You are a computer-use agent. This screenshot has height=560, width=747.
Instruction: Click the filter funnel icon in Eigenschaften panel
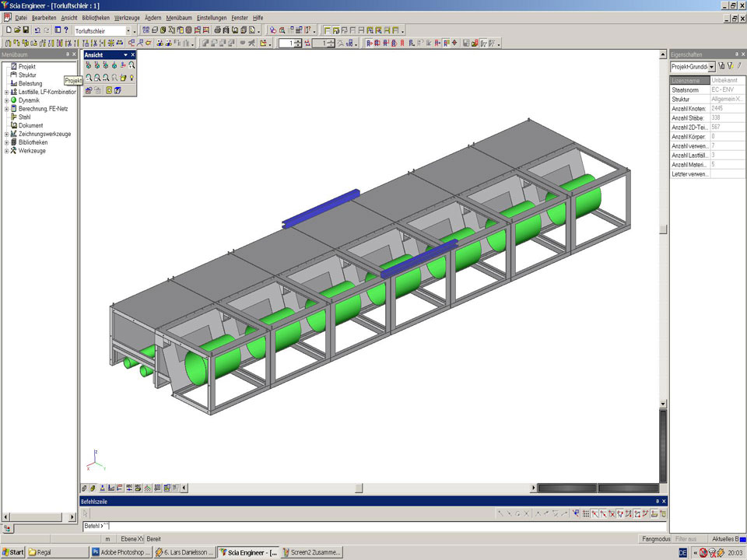click(x=731, y=67)
